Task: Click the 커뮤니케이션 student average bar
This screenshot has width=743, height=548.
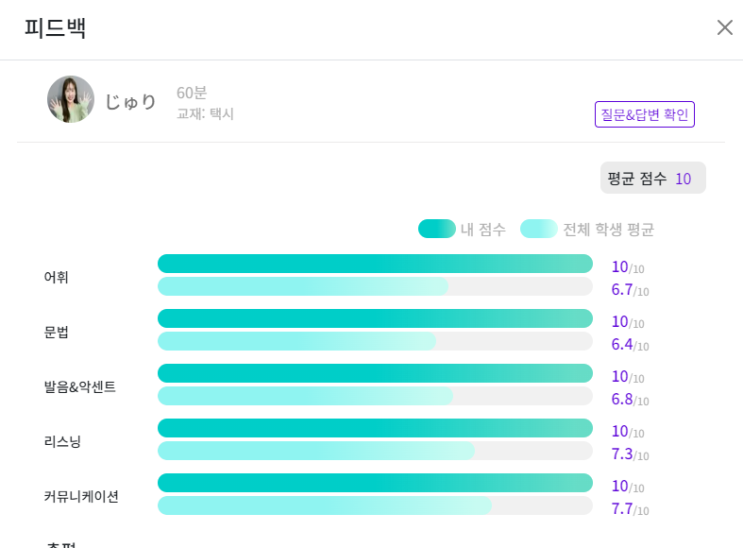Action: click(x=325, y=506)
